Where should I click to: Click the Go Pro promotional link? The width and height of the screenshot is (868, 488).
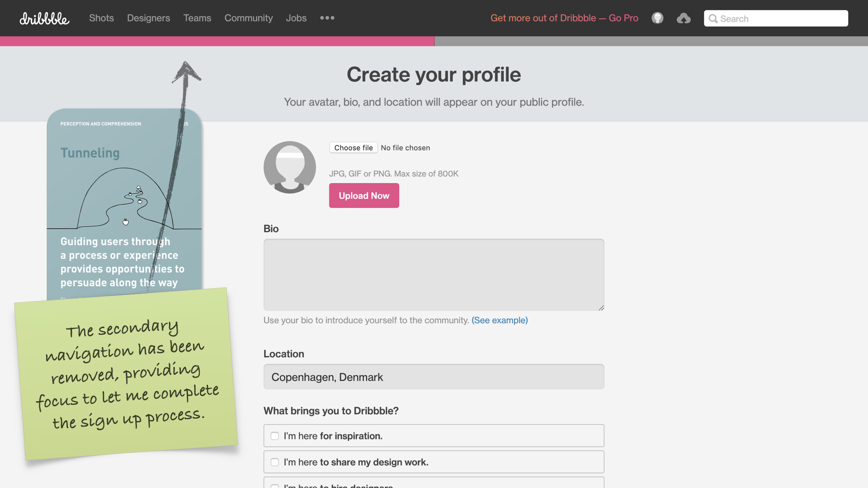[x=564, y=18]
